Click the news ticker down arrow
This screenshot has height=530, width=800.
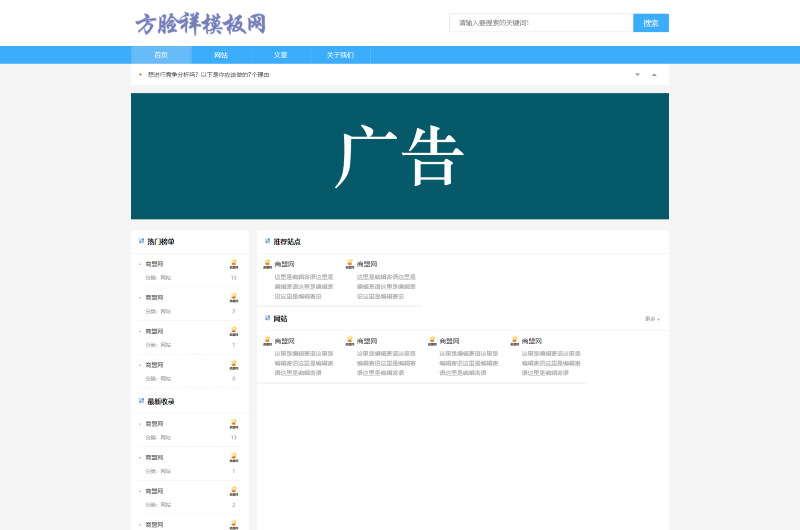tap(637, 74)
